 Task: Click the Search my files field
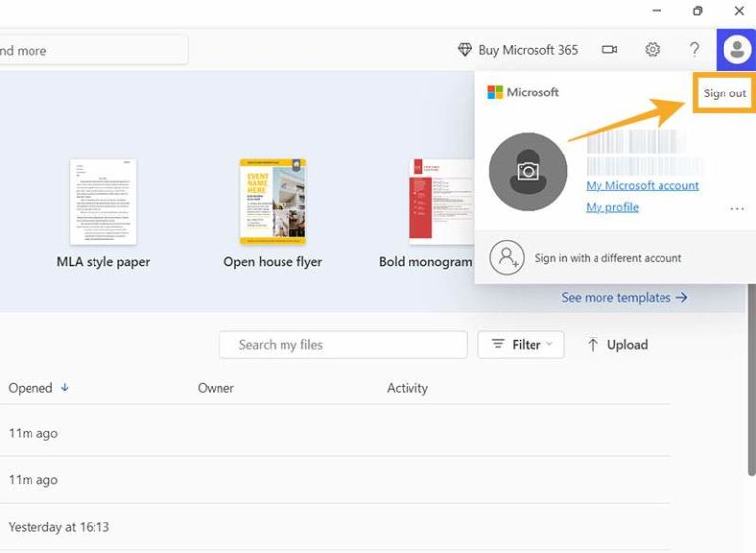[x=343, y=344]
